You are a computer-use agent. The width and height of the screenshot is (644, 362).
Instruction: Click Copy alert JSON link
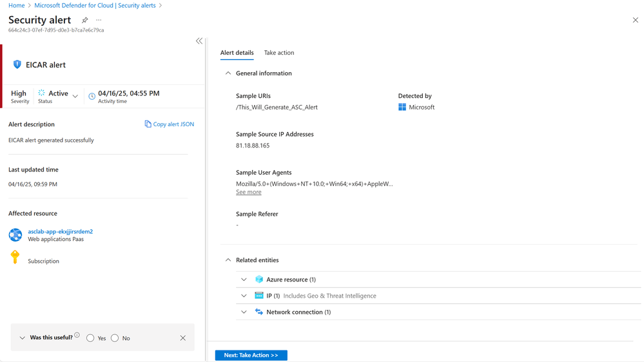point(173,124)
